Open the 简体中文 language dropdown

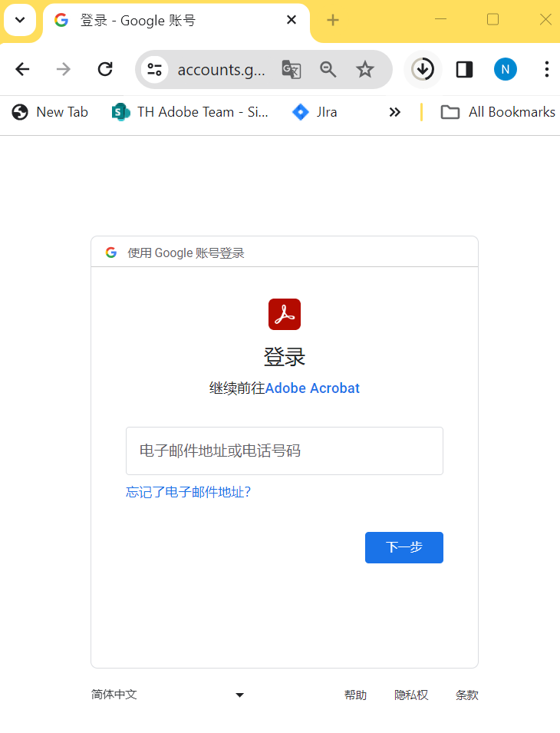[x=168, y=695]
